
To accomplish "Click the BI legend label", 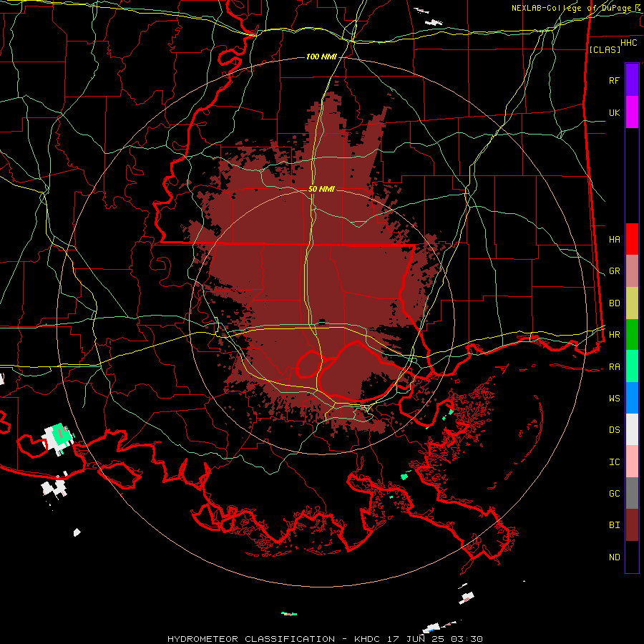I will (x=615, y=525).
